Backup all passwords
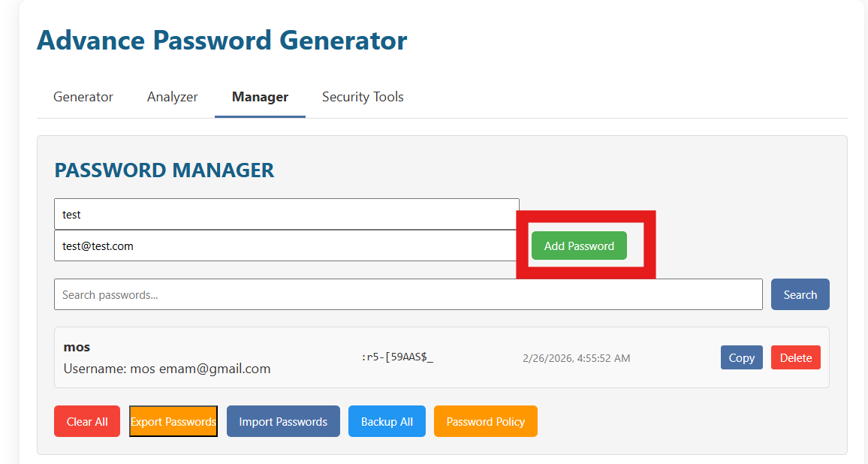Image resolution: width=868 pixels, height=464 pixels. [x=387, y=421]
